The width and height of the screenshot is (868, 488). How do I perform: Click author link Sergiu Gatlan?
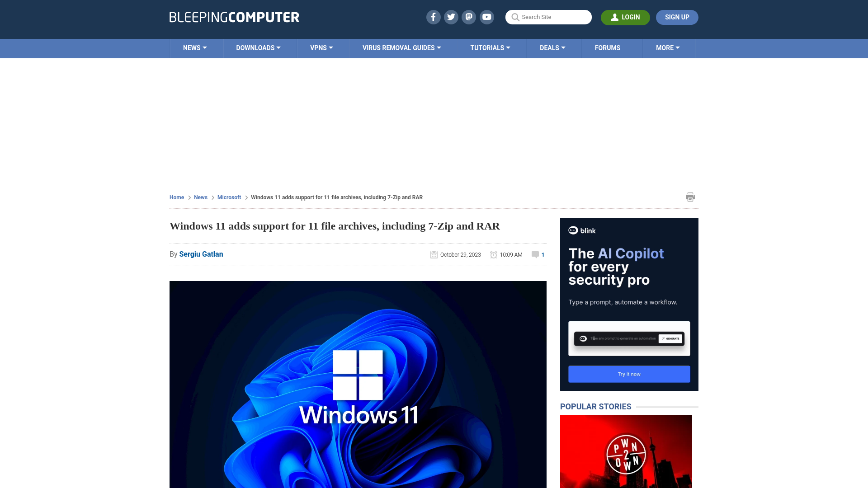coord(201,254)
